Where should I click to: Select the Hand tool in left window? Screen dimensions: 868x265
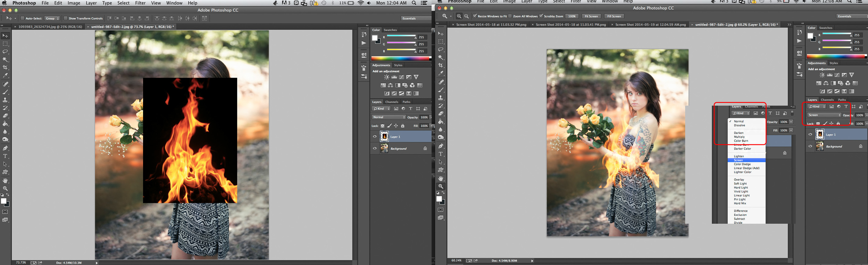(x=5, y=180)
